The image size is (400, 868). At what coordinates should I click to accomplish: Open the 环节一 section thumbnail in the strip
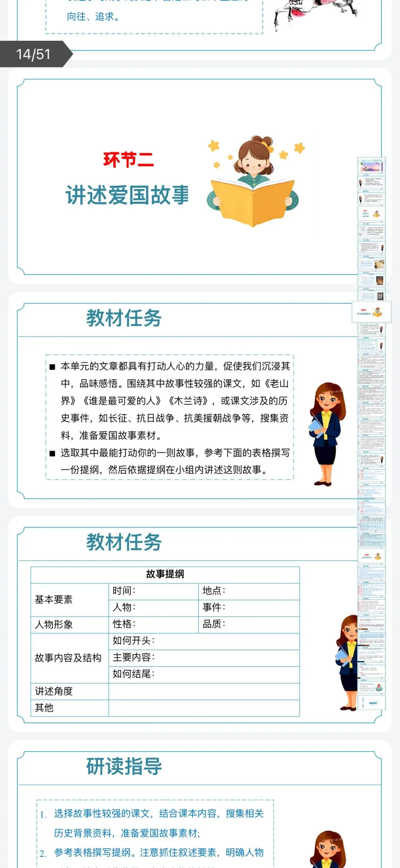371,214
